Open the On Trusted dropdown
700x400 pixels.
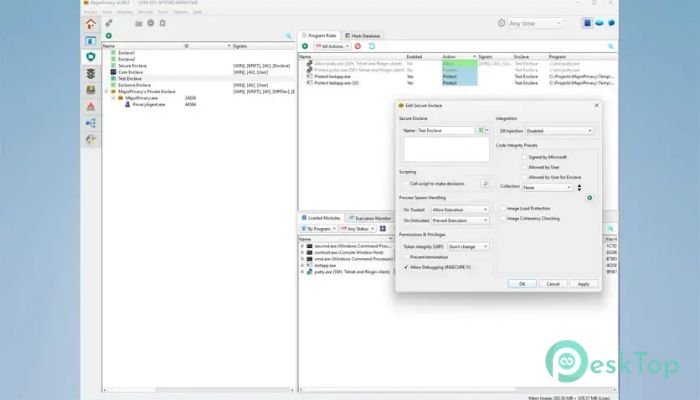(459, 209)
